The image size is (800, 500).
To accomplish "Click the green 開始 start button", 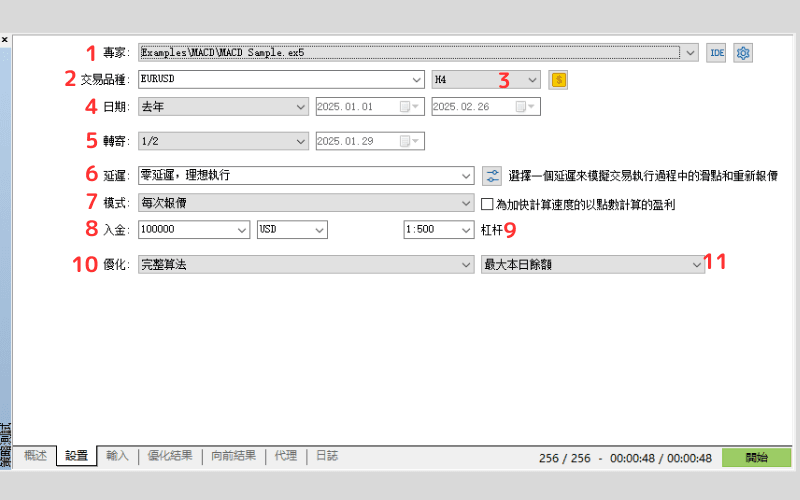I will tap(757, 458).
